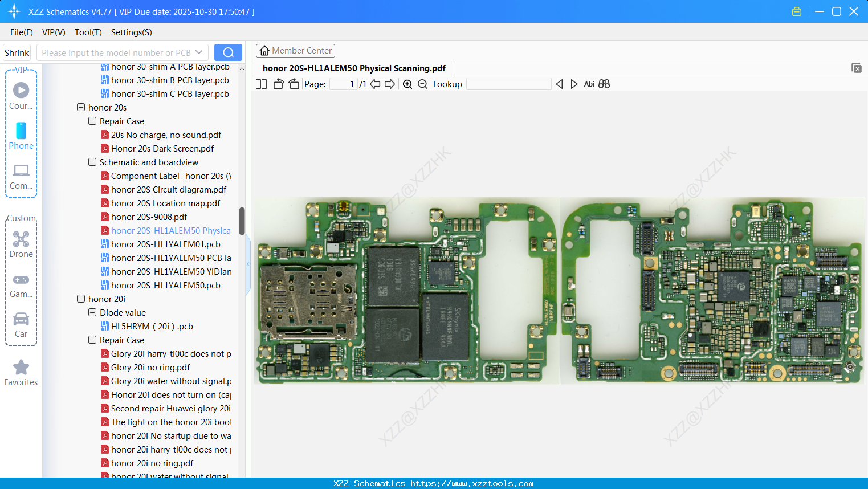Click the XZZ logo in the title bar
Viewport: 868px width, 489px height.
point(14,11)
